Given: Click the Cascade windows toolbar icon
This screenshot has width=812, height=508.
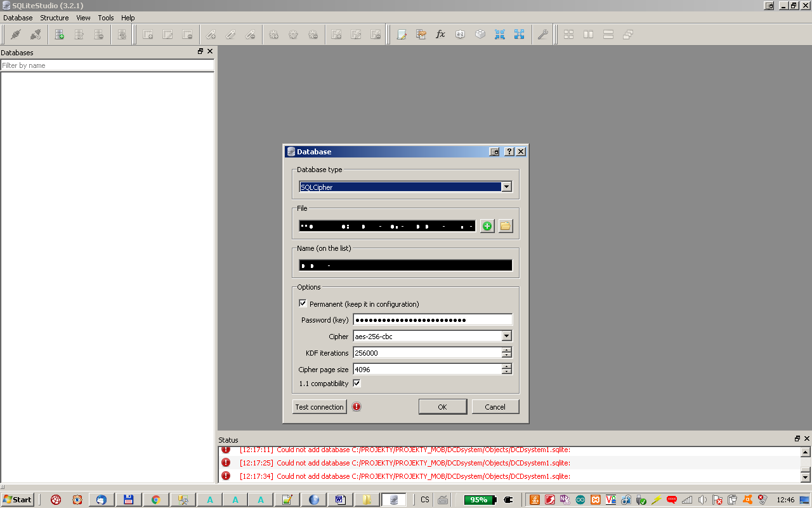Looking at the screenshot, I should (x=628, y=34).
